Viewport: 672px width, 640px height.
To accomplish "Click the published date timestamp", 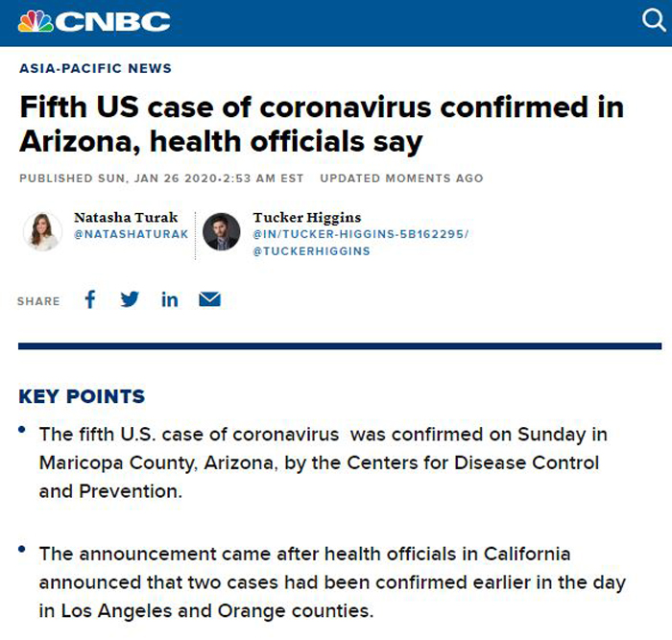I will click(x=161, y=178).
